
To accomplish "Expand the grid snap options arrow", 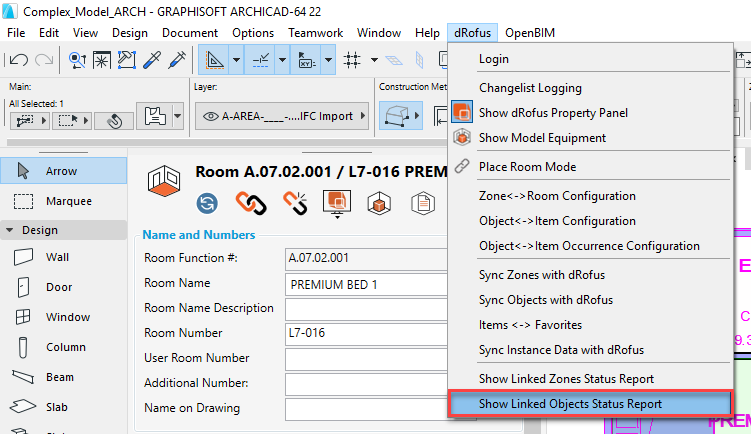I will point(371,60).
